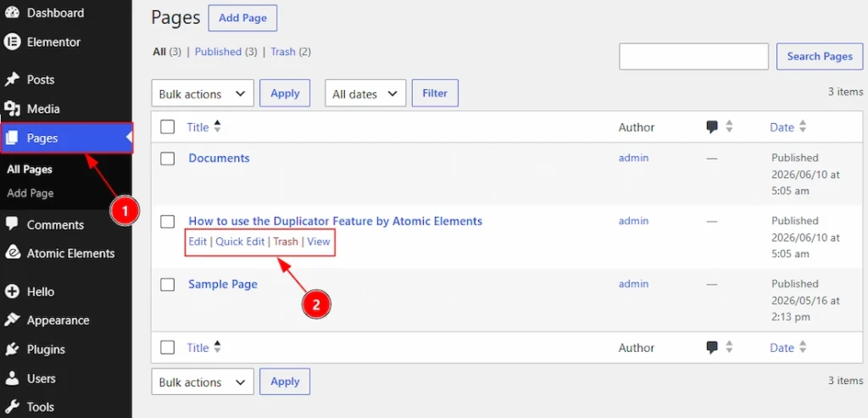Click the Date column header link
This screenshot has width=868, height=418.
pos(782,127)
